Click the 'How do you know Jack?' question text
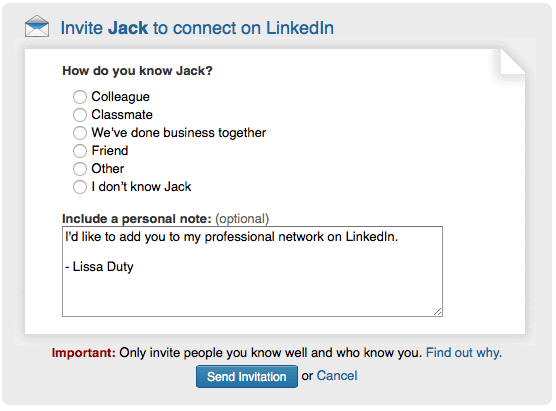Screen dimensions: 556x411 pyautogui.click(x=138, y=71)
